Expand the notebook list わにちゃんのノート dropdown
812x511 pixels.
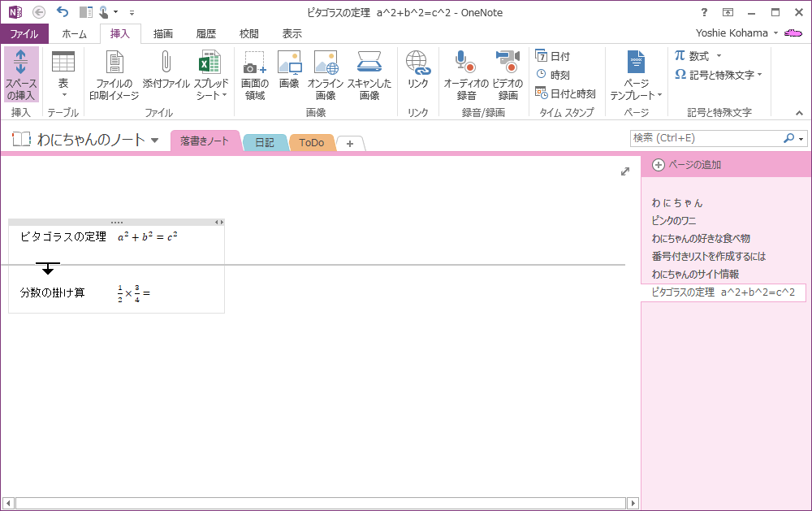(154, 140)
